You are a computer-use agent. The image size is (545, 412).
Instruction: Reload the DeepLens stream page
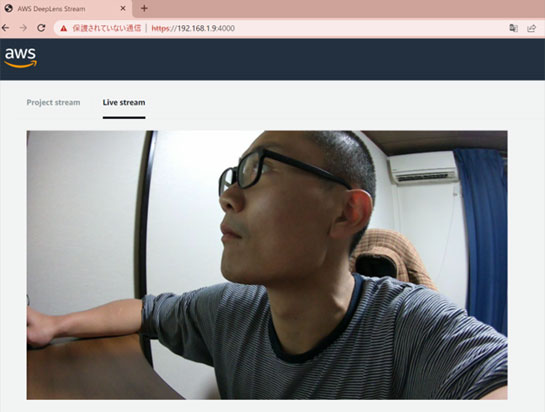coord(41,28)
